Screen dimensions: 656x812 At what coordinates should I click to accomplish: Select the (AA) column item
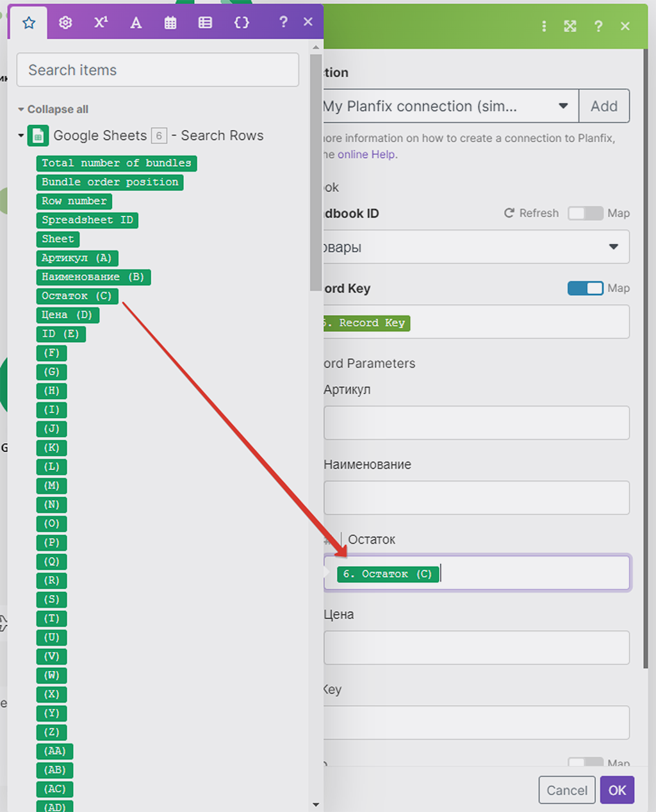55,751
